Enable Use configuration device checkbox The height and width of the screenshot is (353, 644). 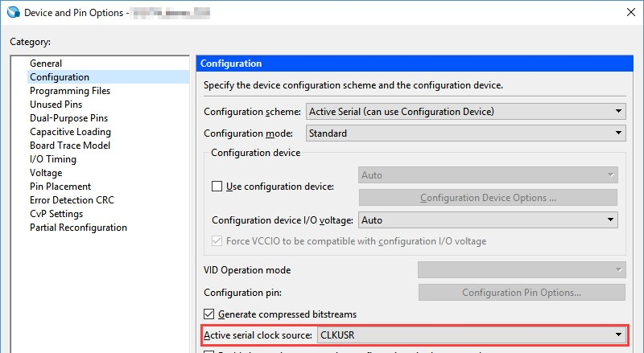[217, 187]
